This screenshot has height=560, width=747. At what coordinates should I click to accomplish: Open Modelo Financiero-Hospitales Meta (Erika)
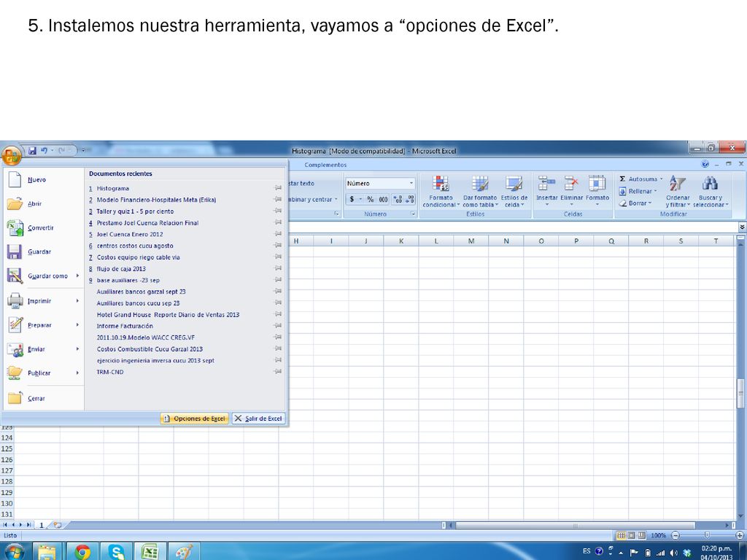[x=156, y=200]
